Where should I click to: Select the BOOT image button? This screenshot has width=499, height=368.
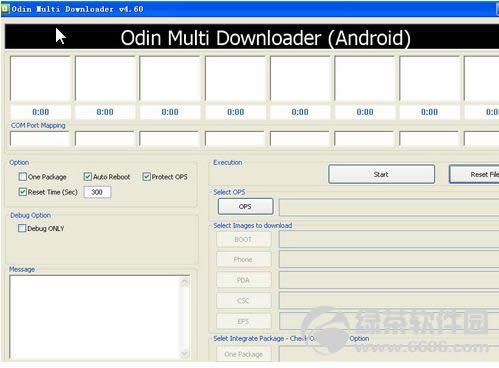tap(244, 240)
